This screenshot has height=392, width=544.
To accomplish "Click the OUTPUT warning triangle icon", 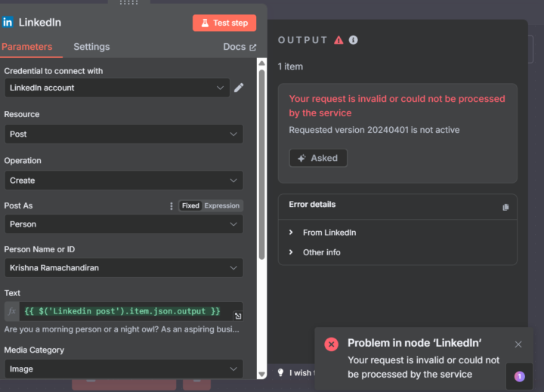I will point(338,40).
